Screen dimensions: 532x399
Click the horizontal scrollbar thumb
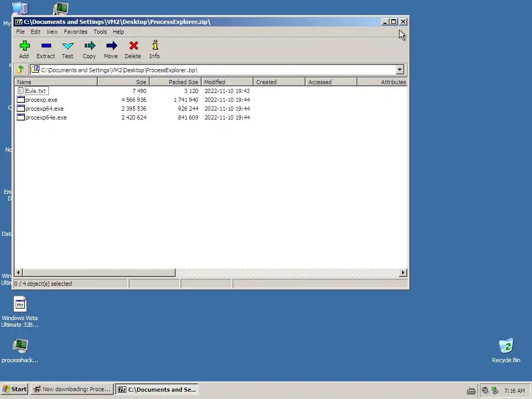pyautogui.click(x=99, y=272)
